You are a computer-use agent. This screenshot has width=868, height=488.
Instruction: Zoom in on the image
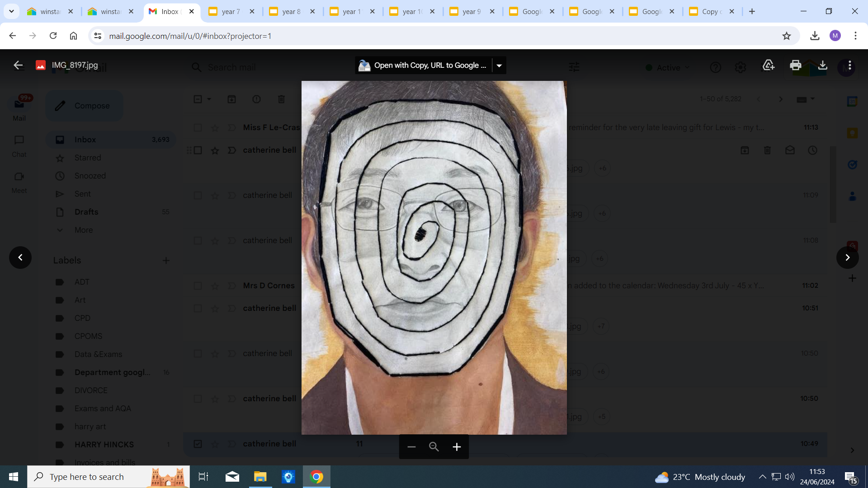click(457, 447)
